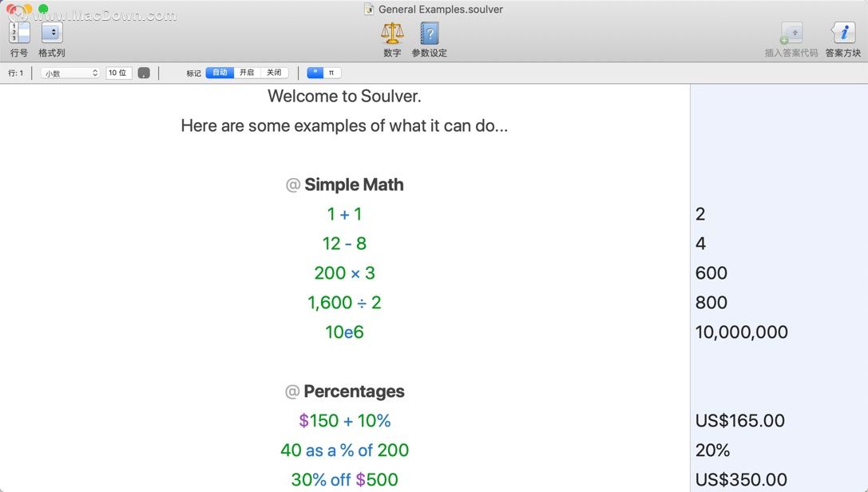Select the degrees angle mode segment
868x492 pixels.
coord(315,73)
